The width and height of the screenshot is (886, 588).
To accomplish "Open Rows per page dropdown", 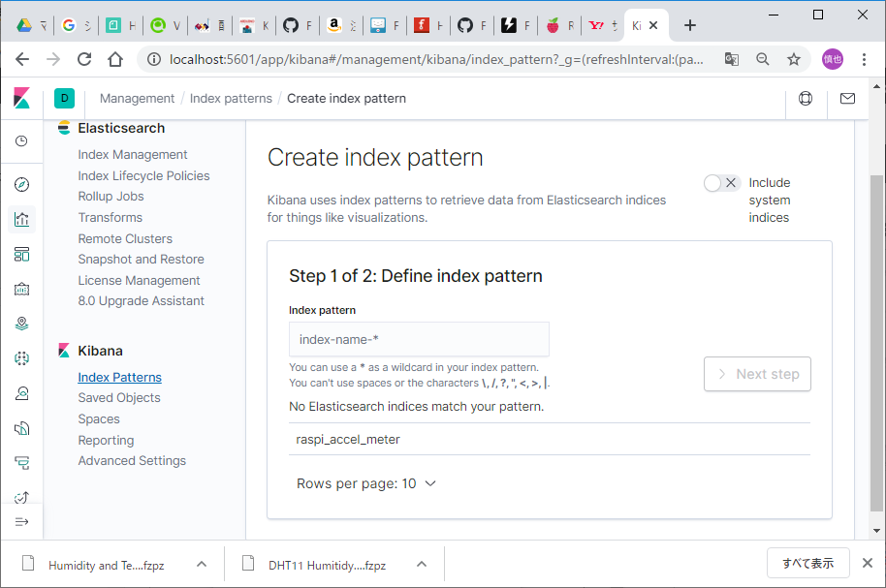I will [366, 483].
